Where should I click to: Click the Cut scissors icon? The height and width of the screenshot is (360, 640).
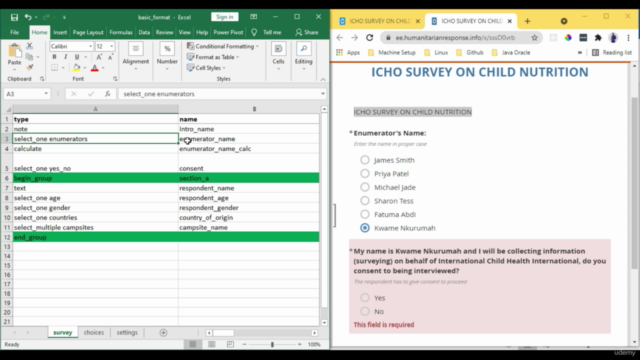29,46
